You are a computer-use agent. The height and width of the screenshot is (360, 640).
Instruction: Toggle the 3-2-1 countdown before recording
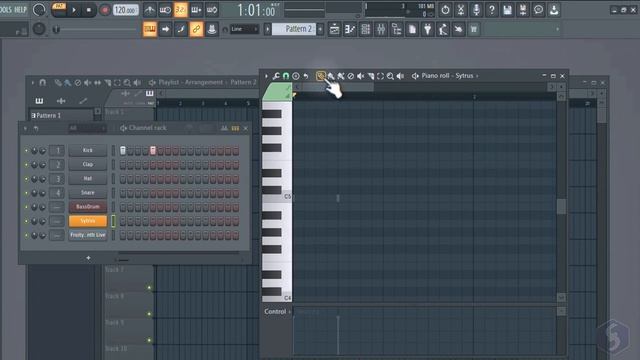point(180,10)
